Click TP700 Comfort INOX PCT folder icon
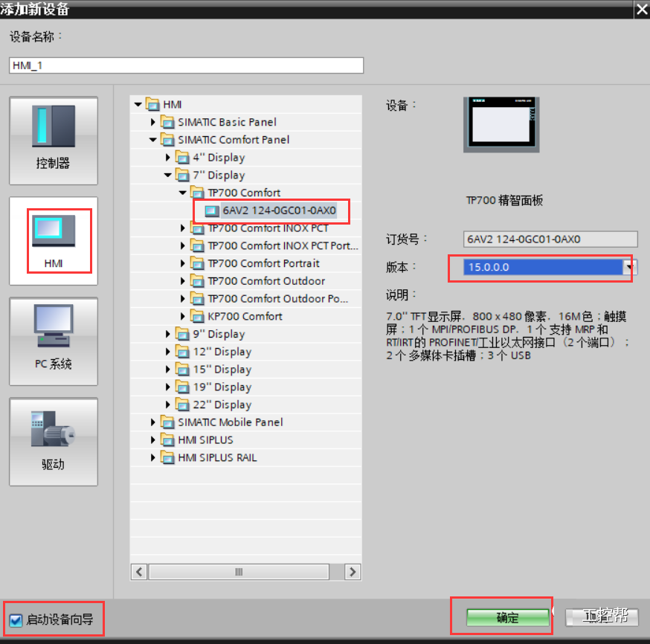The image size is (650, 644). (197, 228)
